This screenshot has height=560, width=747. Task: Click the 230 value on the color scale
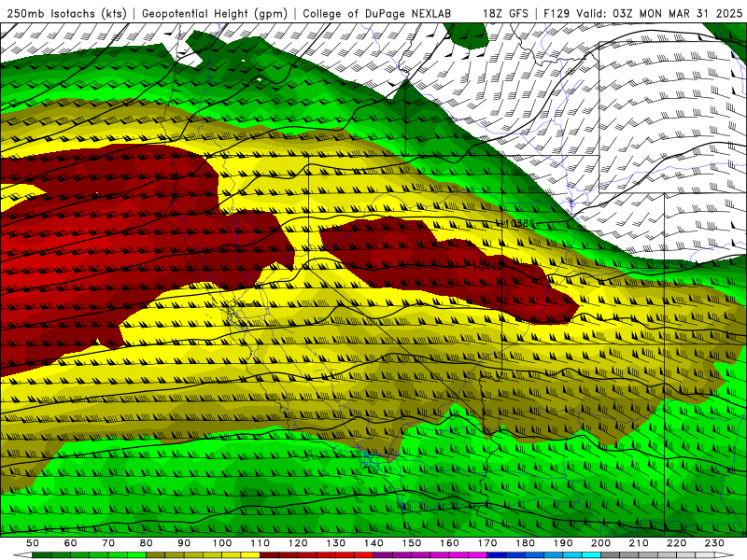pos(714,543)
